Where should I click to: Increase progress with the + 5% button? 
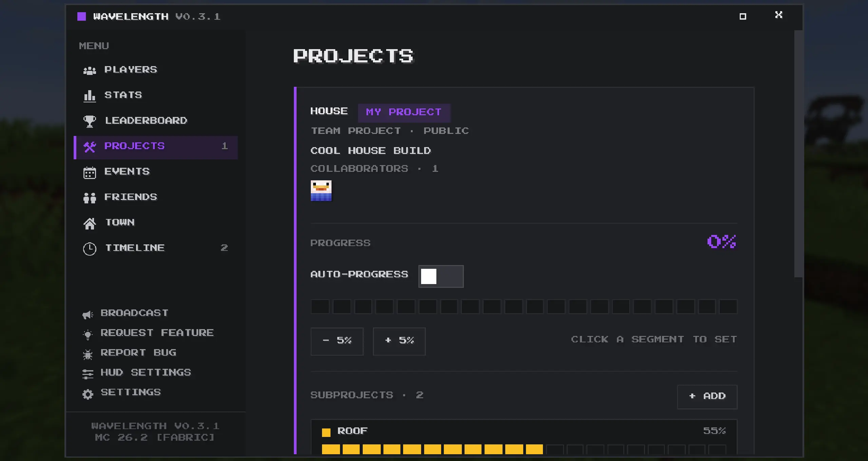pos(399,341)
